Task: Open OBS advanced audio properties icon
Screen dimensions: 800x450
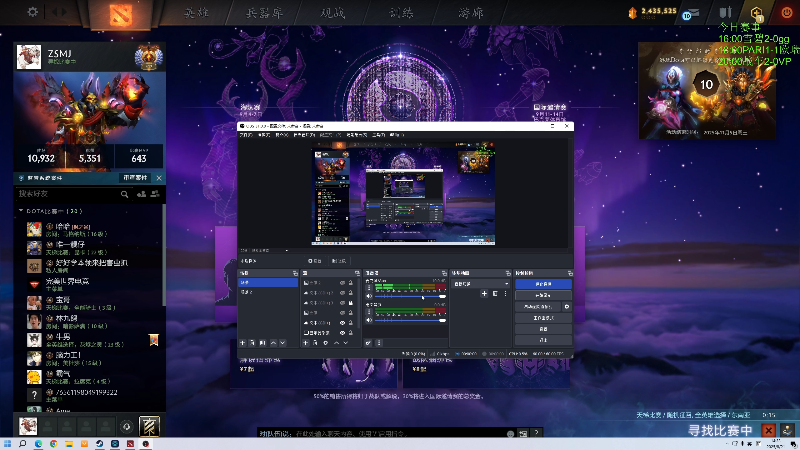Action: point(368,343)
